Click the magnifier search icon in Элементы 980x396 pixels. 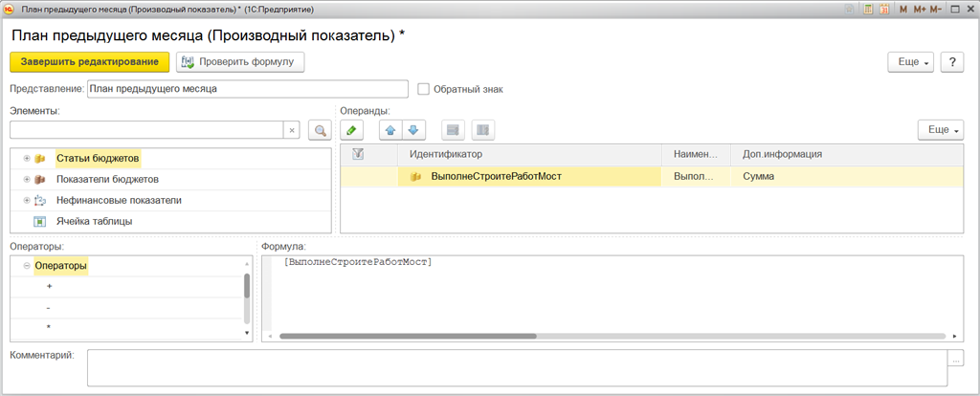pos(320,130)
